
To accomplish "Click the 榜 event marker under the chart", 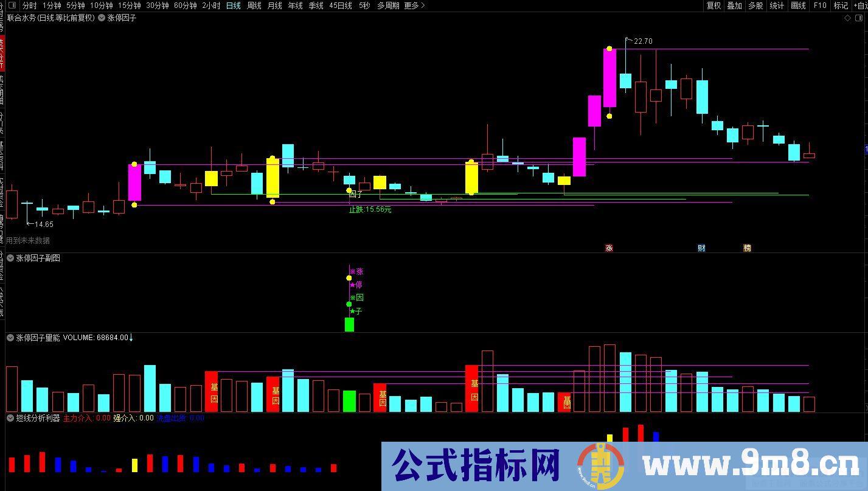I will tap(747, 248).
